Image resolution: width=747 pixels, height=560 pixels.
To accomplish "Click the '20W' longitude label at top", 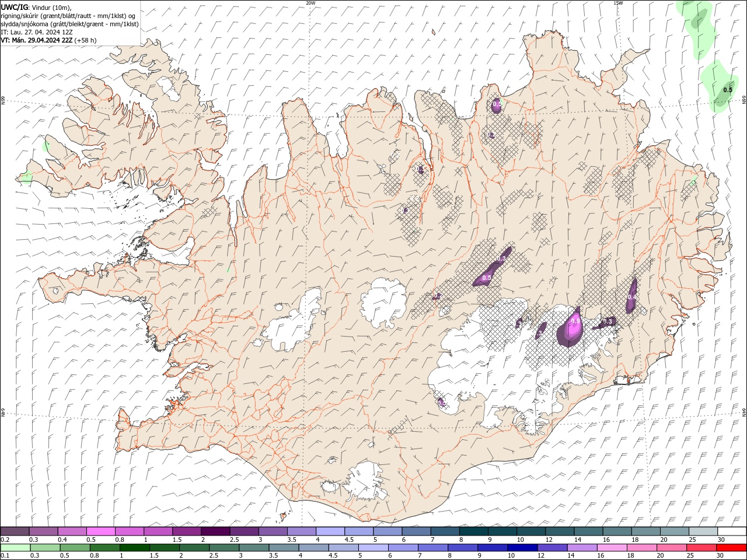I will pos(310,3).
